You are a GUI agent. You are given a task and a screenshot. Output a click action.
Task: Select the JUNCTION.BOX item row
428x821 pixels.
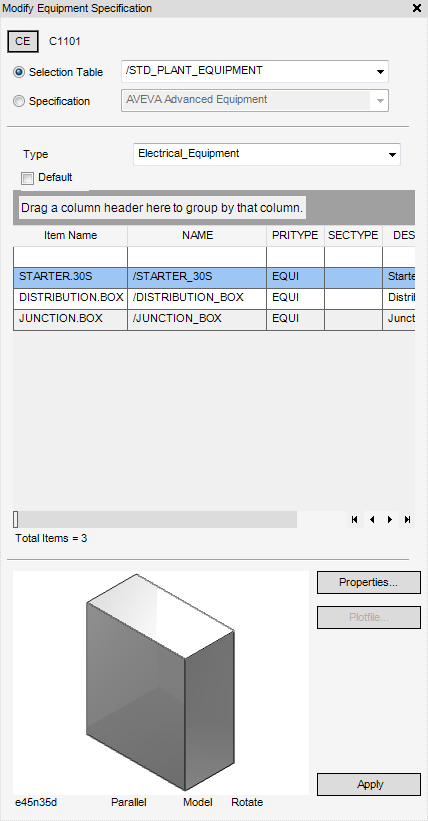pos(214,319)
